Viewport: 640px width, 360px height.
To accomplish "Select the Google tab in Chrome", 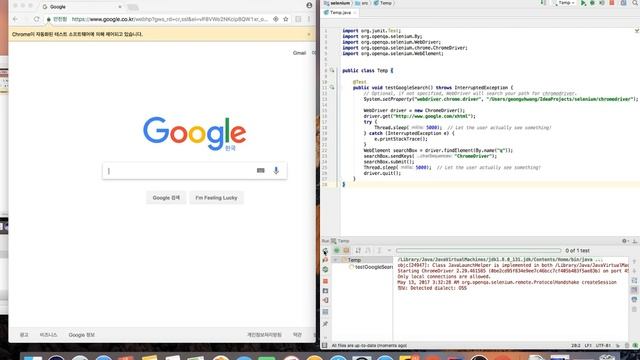I will coord(82,7).
